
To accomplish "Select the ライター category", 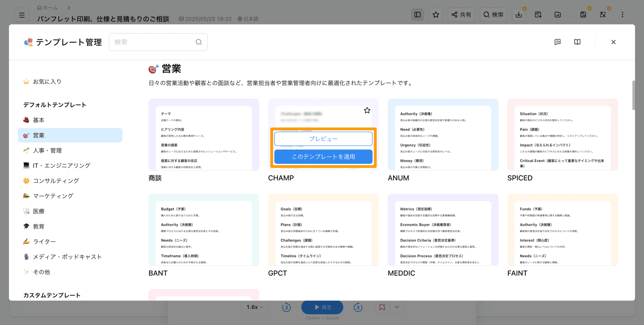I will (x=70, y=242).
